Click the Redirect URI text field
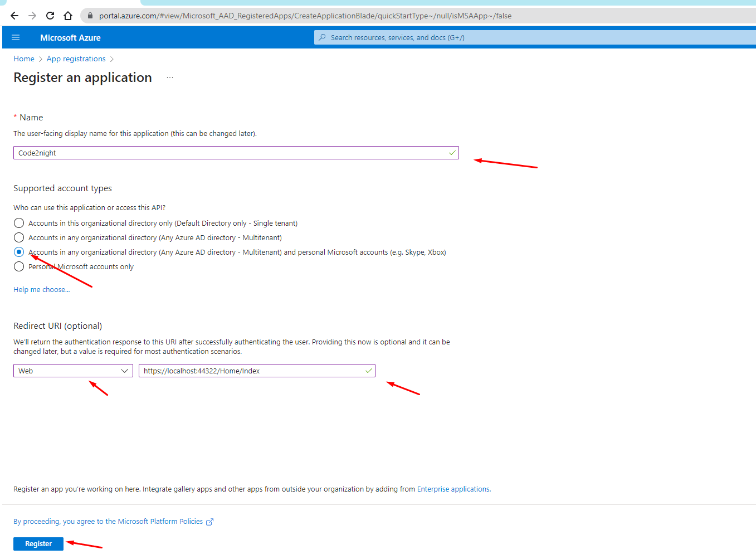The image size is (756, 559). (x=257, y=371)
